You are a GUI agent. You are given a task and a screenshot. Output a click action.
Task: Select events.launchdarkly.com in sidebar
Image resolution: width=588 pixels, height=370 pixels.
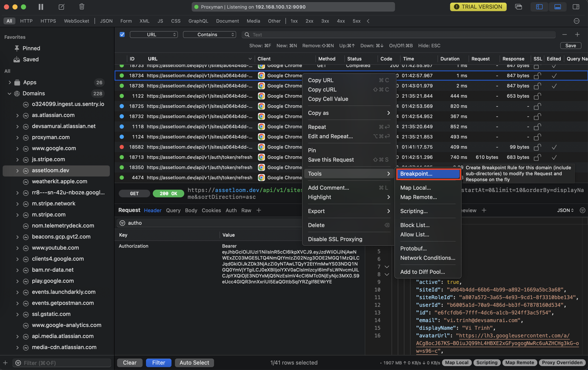pos(63,292)
